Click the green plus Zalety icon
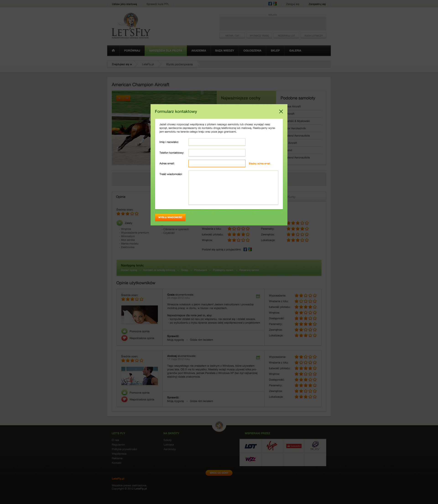 pos(120,223)
